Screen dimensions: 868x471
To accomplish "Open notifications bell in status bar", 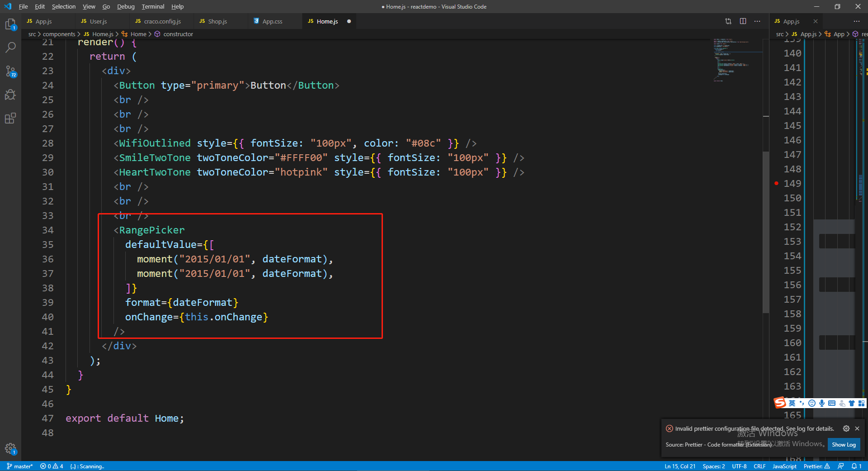I will [x=856, y=466].
